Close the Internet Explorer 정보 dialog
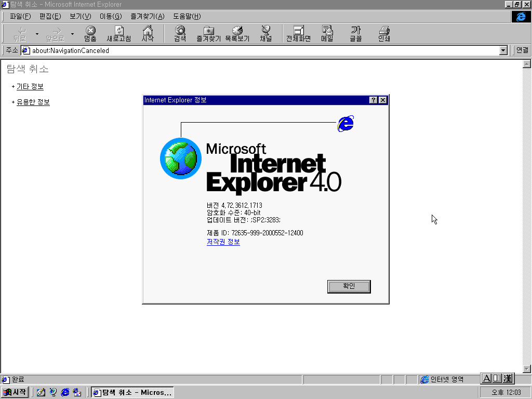Viewport: 532px width, 399px height. tap(383, 100)
